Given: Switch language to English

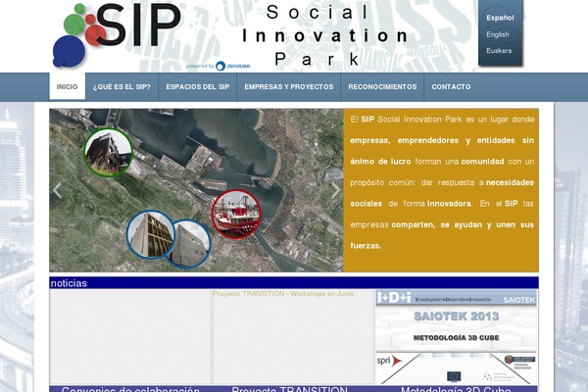Looking at the screenshot, I should click(x=498, y=34).
